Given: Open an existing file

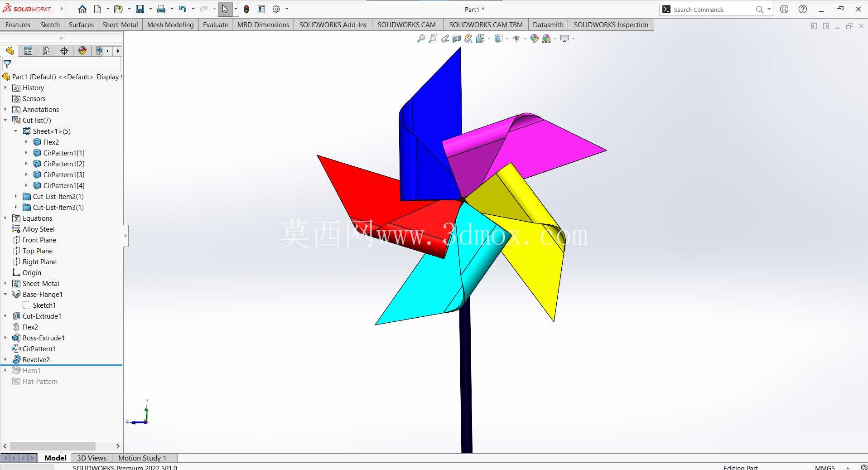Looking at the screenshot, I should tap(118, 9).
